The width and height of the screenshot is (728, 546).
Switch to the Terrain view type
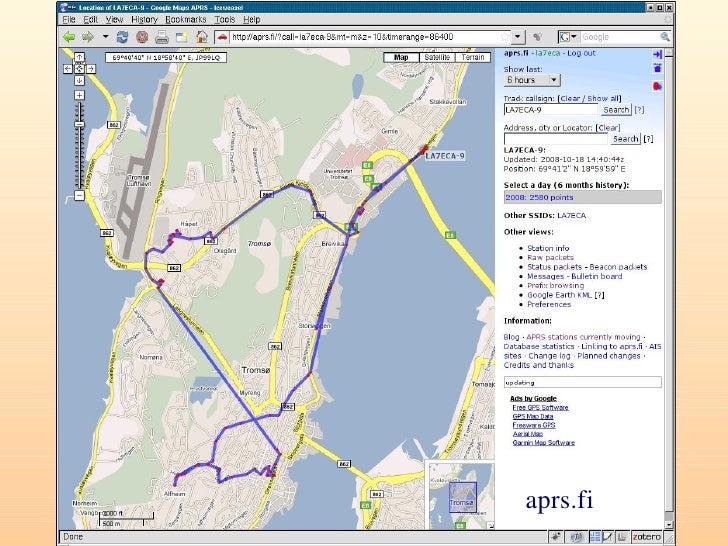(x=473, y=57)
